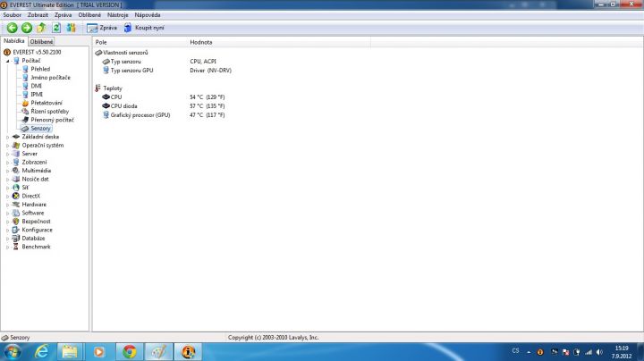Open Internet Explorer from taskbar
Image resolution: width=644 pixels, height=361 pixels.
point(41,352)
